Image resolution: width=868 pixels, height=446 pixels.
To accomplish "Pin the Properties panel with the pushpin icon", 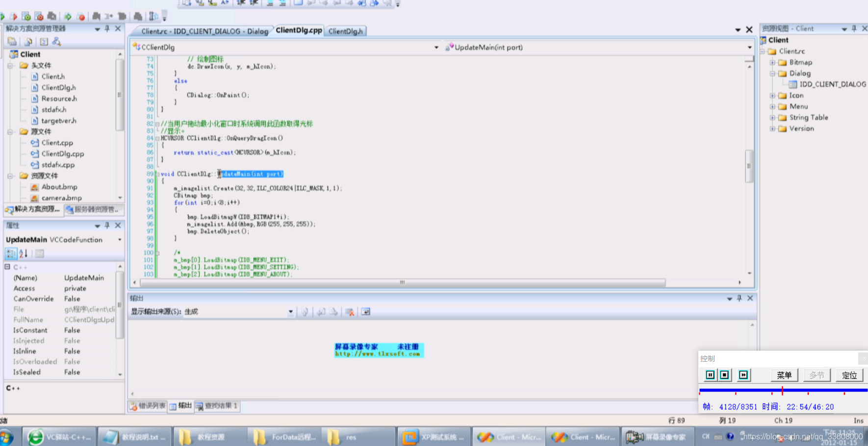I will click(107, 225).
